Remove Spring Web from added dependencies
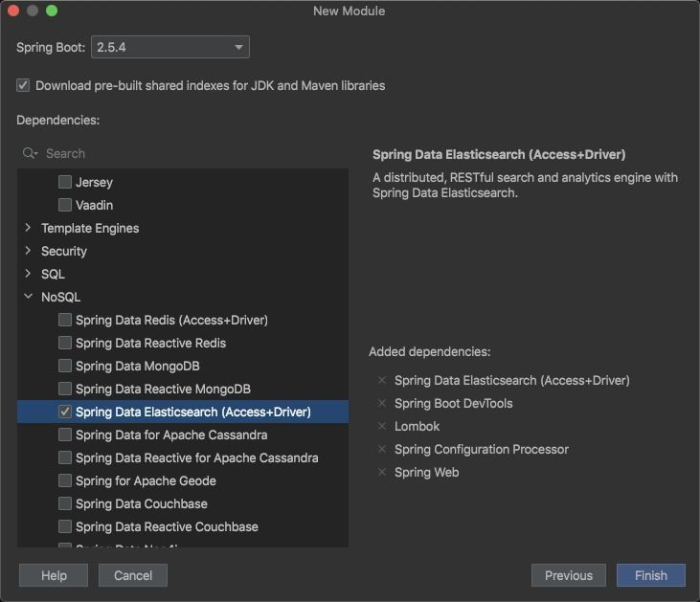Screen dimensions: 700x602 tap(381, 473)
